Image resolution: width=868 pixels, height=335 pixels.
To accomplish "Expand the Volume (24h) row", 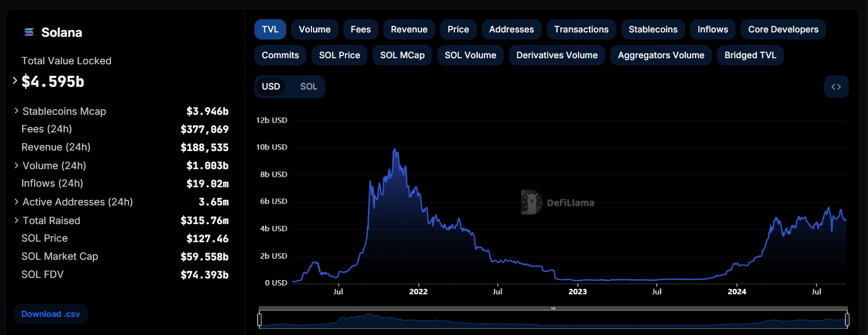I will (16, 165).
